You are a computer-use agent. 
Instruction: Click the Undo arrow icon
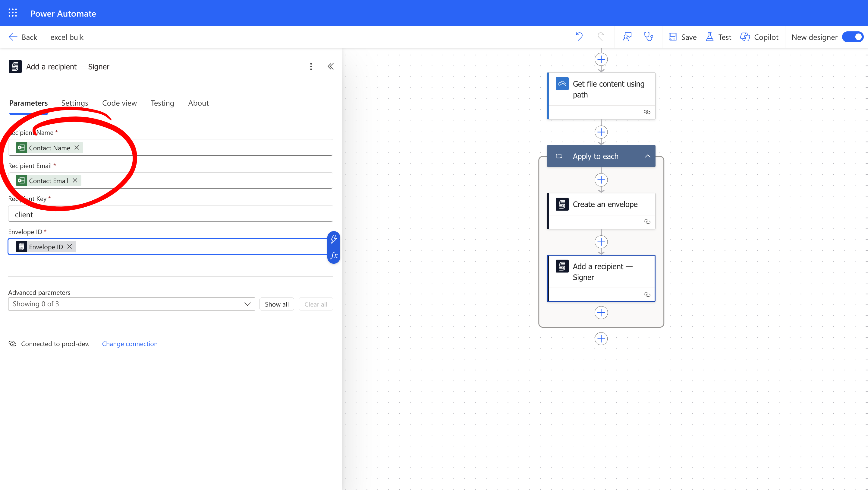coord(579,37)
